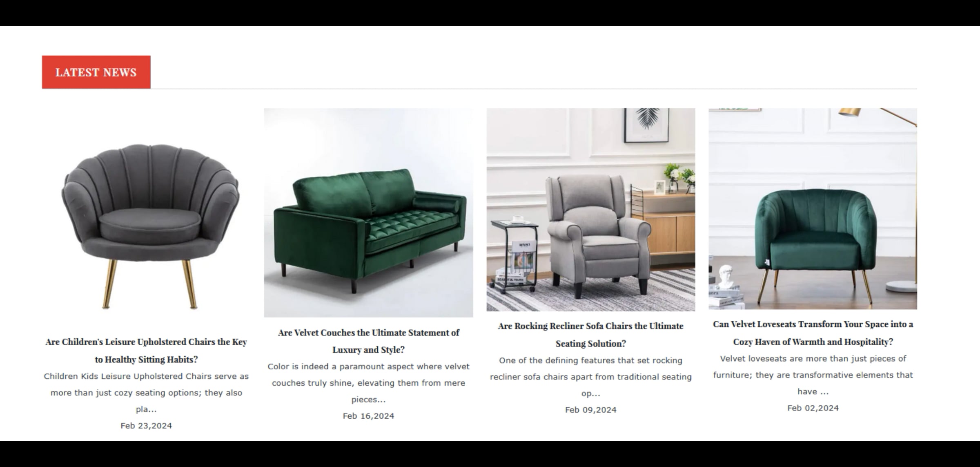This screenshot has height=467, width=980.
Task: Click the Children Kids Leisure chairs excerpt
Action: [x=146, y=393]
